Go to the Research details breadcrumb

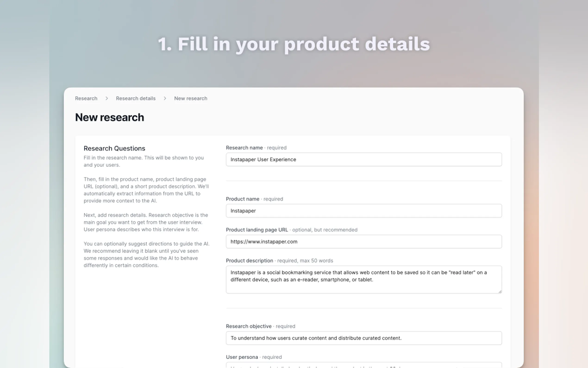click(136, 98)
